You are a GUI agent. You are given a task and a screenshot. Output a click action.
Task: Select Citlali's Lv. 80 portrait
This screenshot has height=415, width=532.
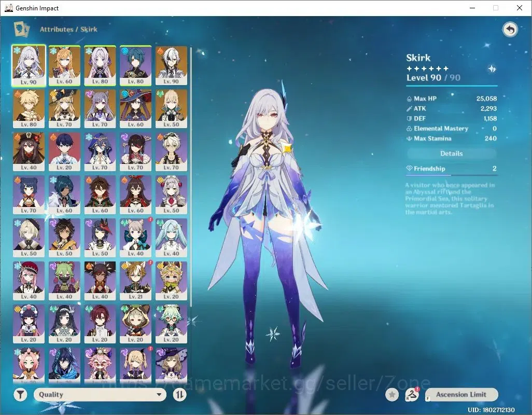(100, 66)
